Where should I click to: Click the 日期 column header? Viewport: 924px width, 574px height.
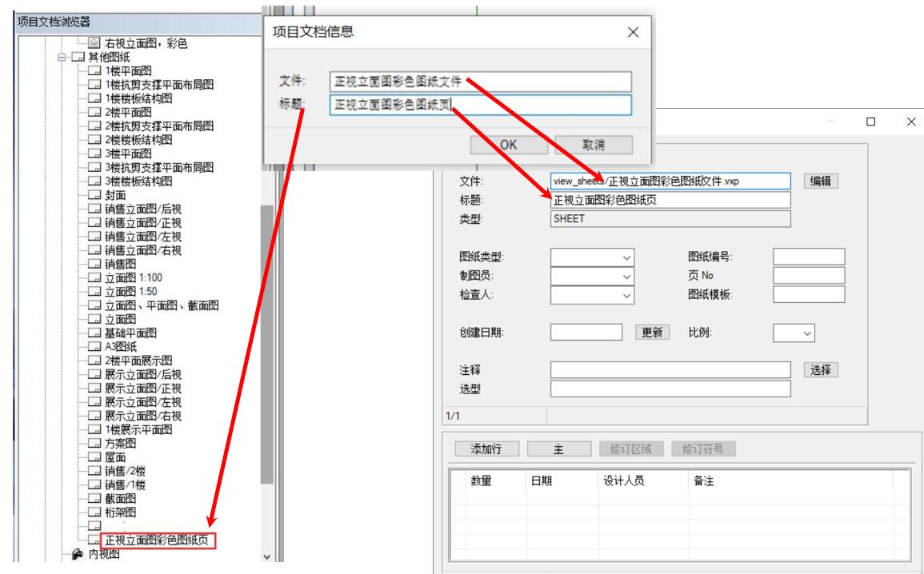[541, 481]
